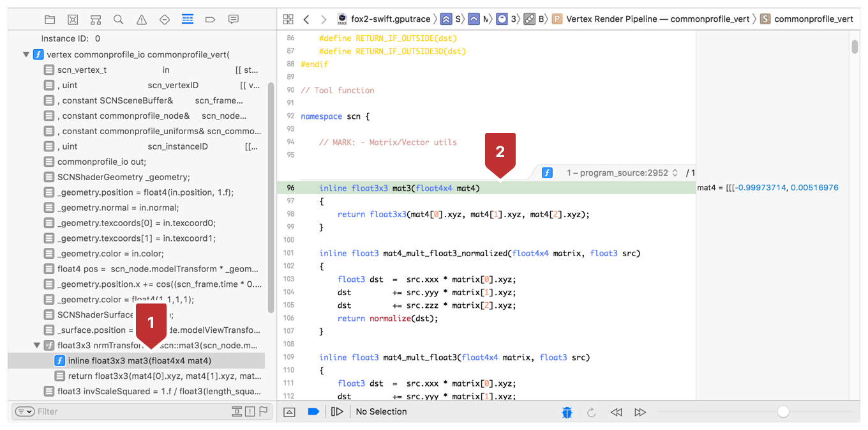Click the 'M' breadcrumb segment in jump bar
Viewport: 868px width, 430px height.
[479, 19]
